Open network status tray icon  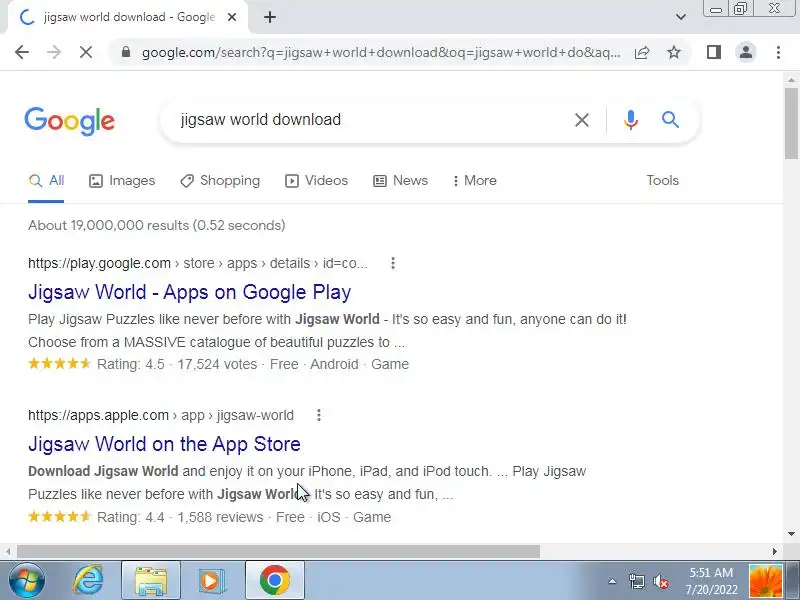tap(637, 581)
